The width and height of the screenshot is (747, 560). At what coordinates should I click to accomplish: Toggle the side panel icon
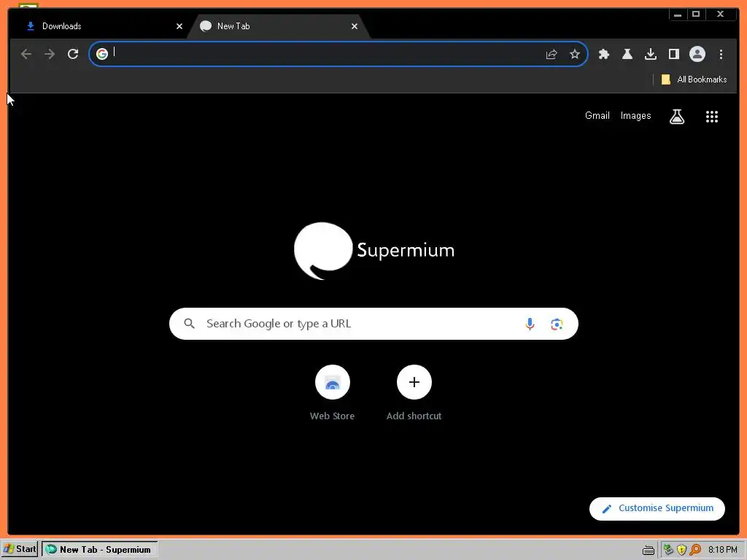[673, 54]
